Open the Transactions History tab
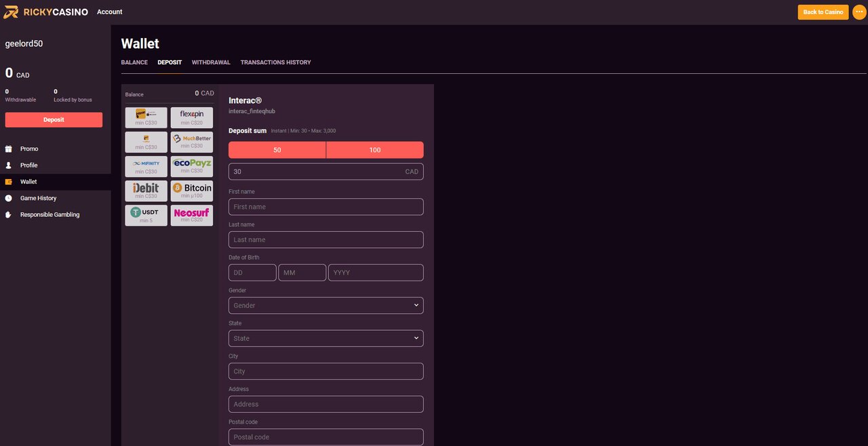The width and height of the screenshot is (868, 446). [275, 62]
